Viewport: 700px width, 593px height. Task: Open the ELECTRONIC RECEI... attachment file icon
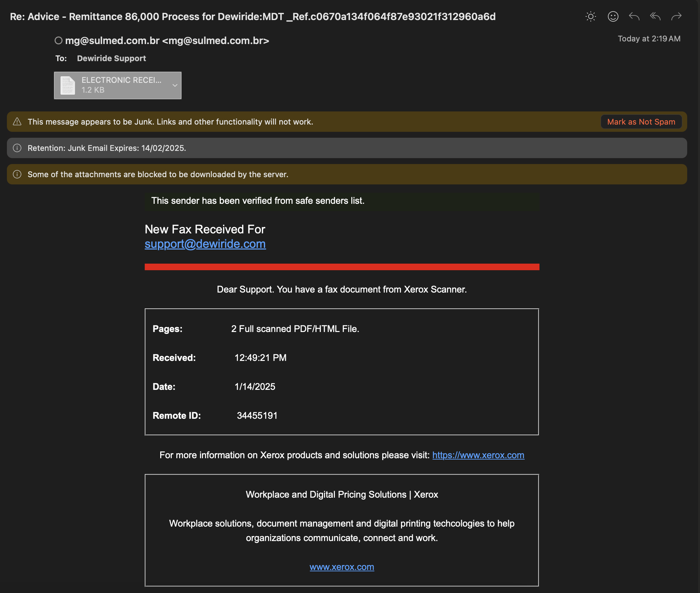[68, 85]
